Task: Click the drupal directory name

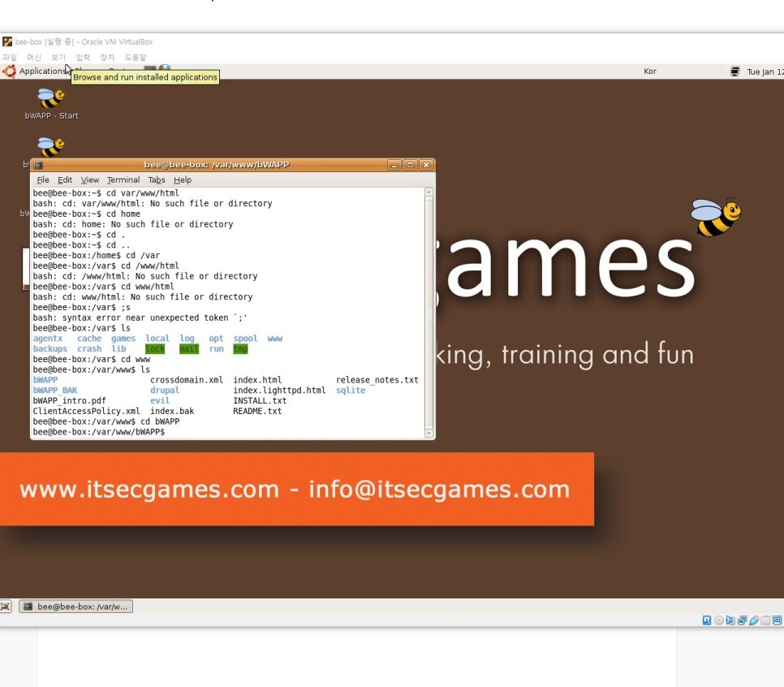Action: pyautogui.click(x=165, y=391)
